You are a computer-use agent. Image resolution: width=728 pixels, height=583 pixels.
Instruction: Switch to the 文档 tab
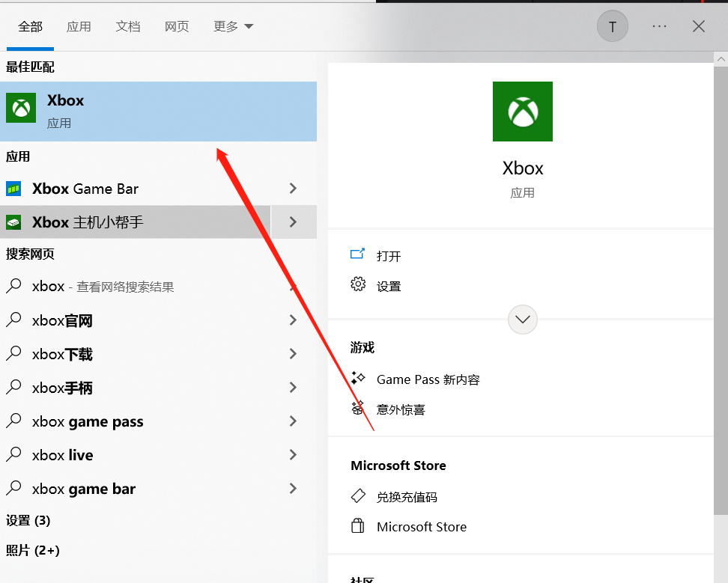128,26
